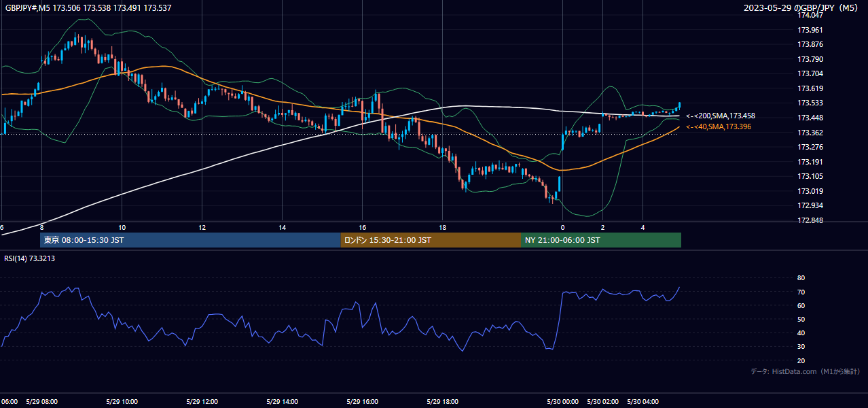Click RSI scale value 70
868x408 pixels.
[x=801, y=292]
